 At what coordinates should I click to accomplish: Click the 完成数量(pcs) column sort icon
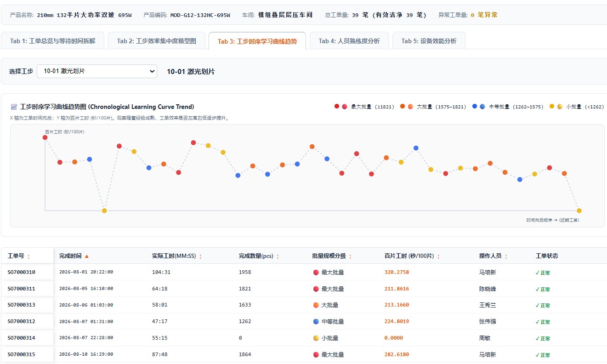coord(278,256)
